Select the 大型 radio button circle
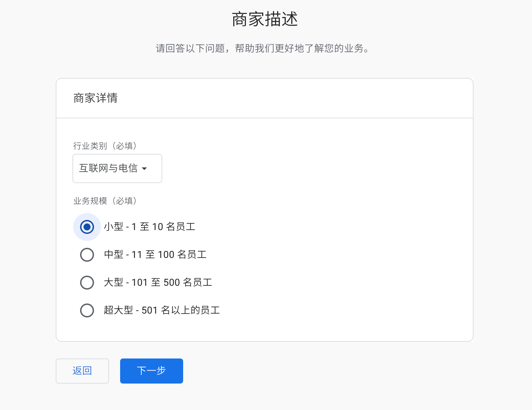 [87, 283]
